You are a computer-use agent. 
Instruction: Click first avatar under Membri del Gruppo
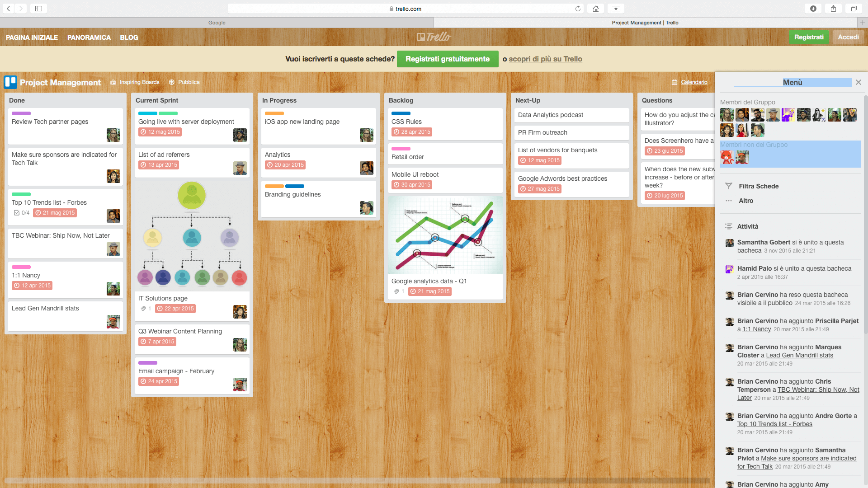727,115
